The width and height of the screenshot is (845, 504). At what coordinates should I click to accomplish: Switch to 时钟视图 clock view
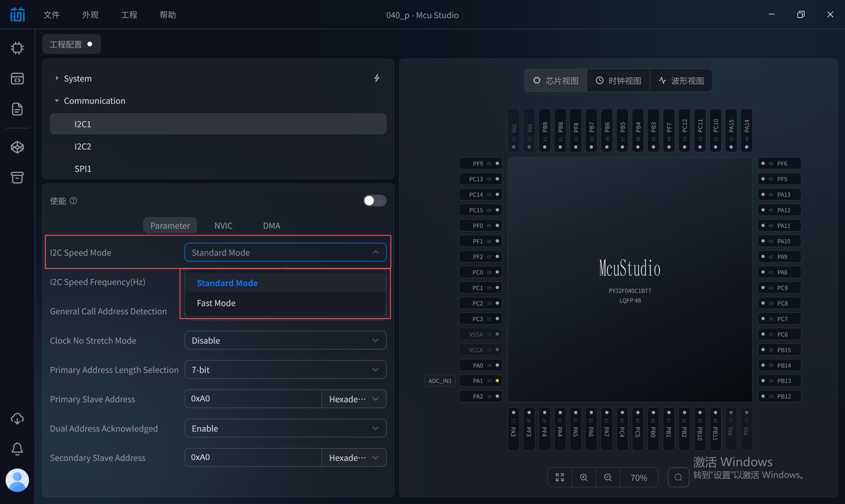tap(618, 81)
